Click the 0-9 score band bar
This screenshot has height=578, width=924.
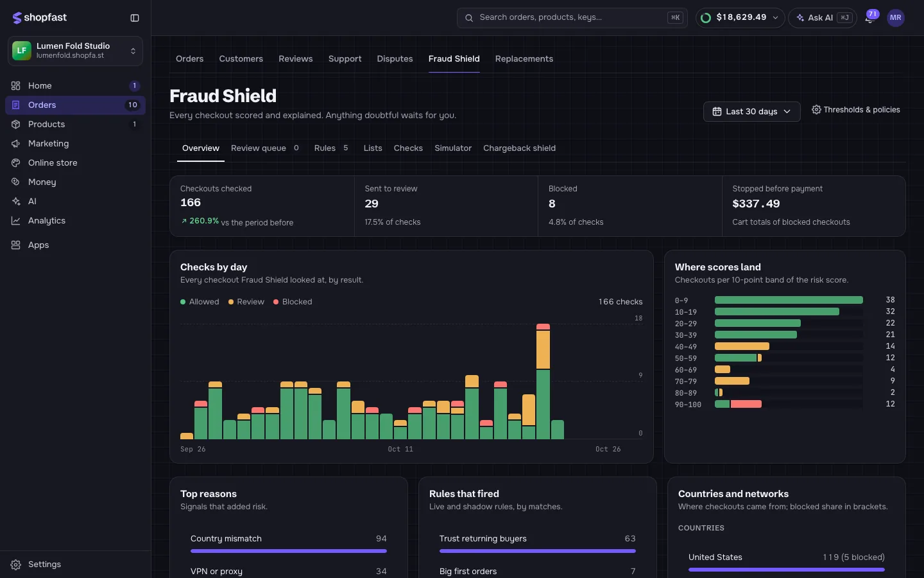[x=789, y=300]
